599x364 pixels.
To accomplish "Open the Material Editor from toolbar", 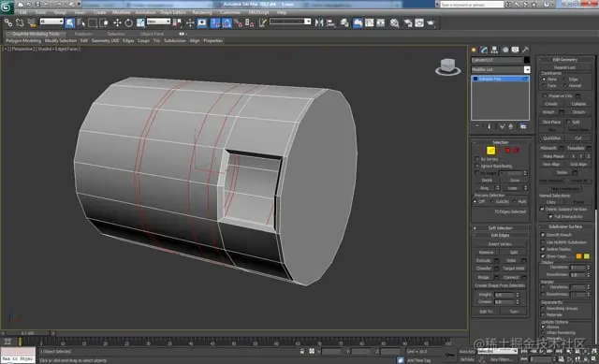I will tap(395, 22).
